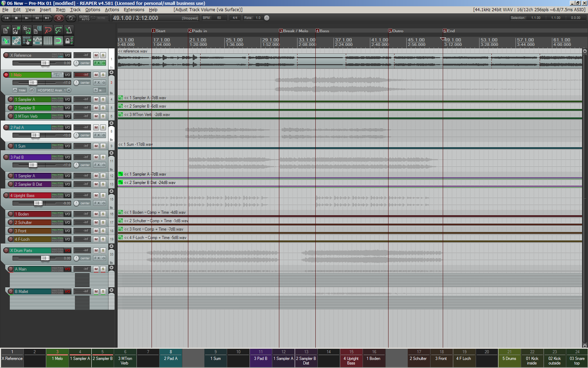This screenshot has width=588, height=368.
Task: Go to project start transport button
Action: tap(6, 18)
